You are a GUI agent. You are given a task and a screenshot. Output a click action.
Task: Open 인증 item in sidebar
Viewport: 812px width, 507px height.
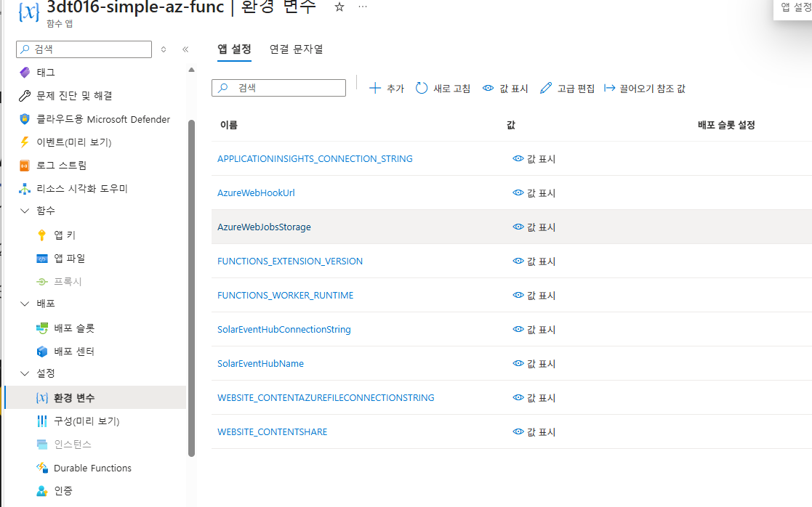(55, 490)
